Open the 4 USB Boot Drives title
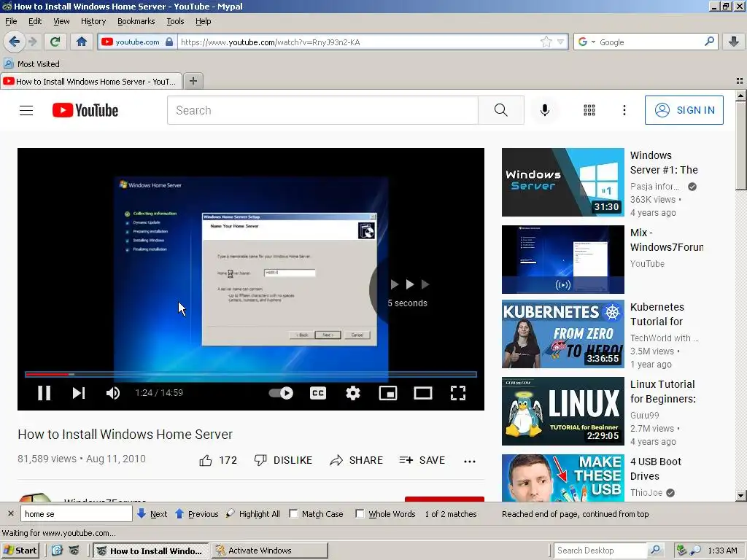Viewport: 747px width, 560px height. (656, 469)
